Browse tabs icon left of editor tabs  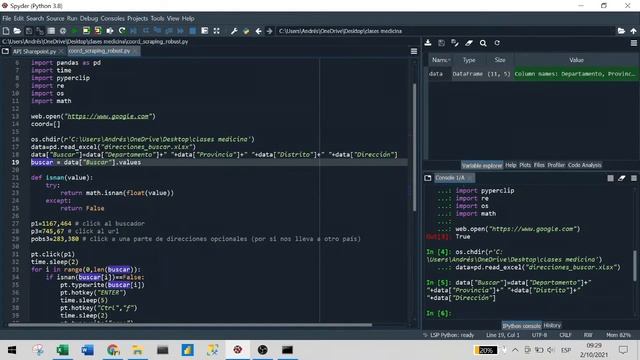coord(5,51)
